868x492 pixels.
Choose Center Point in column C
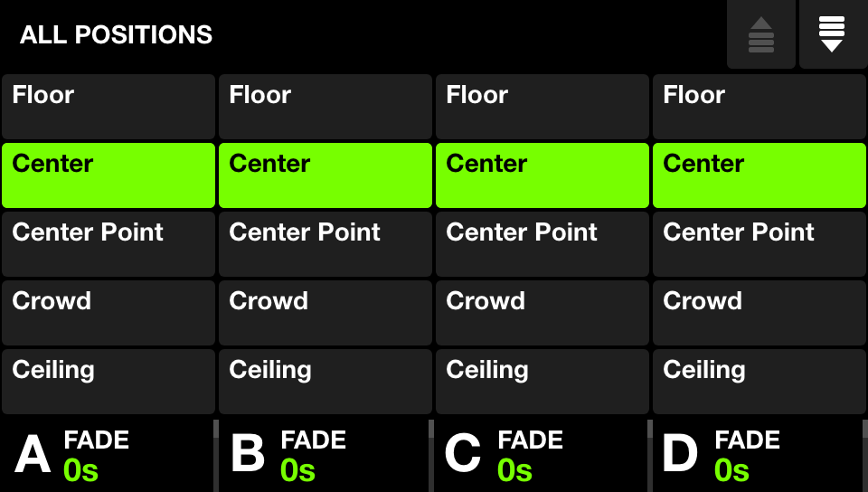542,244
